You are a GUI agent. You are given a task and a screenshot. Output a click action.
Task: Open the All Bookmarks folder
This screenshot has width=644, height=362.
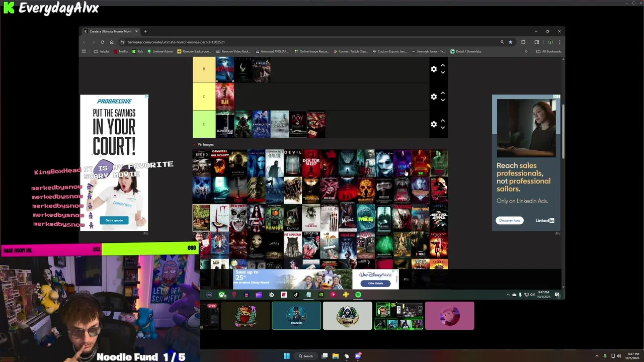coord(548,51)
